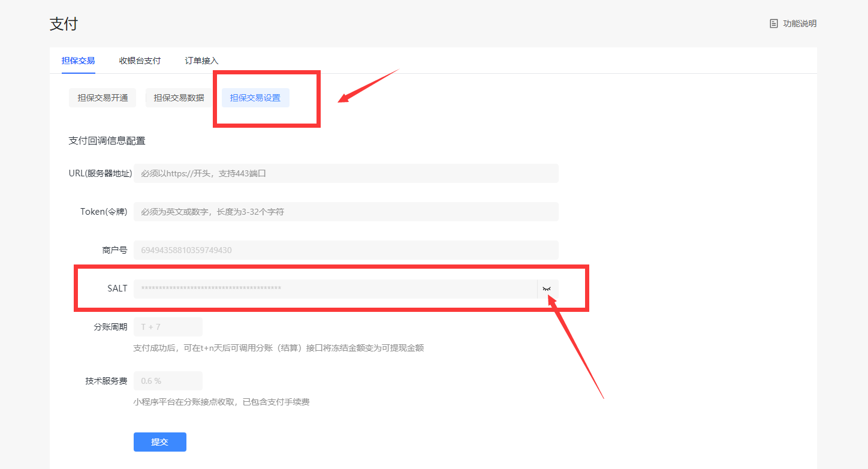Image resolution: width=868 pixels, height=469 pixels.
Task: Select the 担保交易数据 sub-tab
Action: (x=179, y=98)
